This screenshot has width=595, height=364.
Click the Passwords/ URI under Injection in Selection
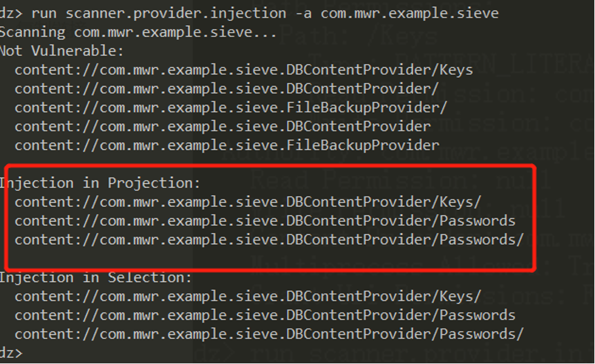click(x=269, y=335)
